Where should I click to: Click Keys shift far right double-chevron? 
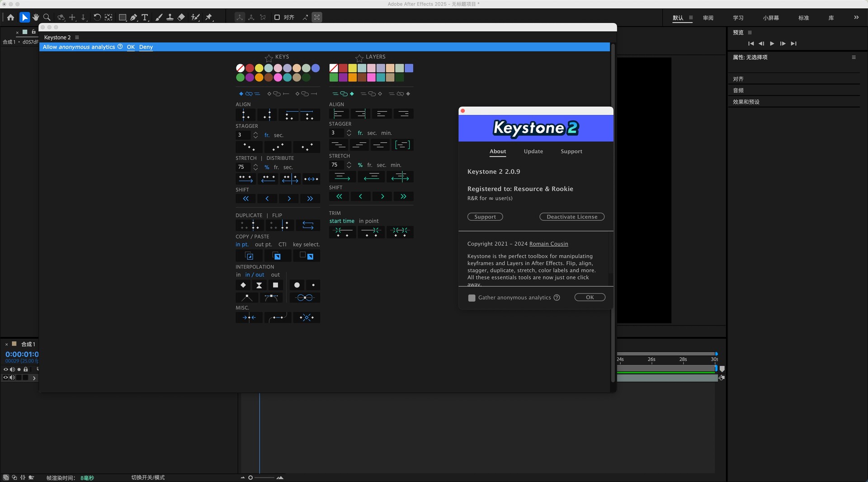310,198
